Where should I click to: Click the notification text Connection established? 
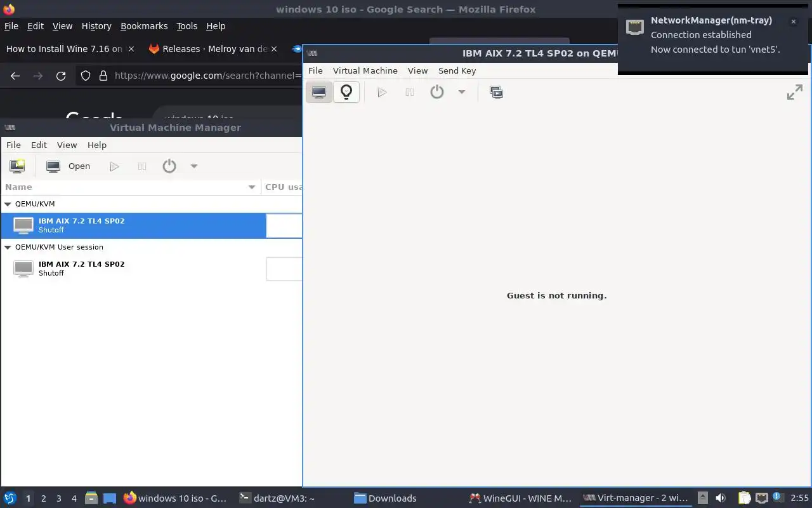pyautogui.click(x=701, y=35)
